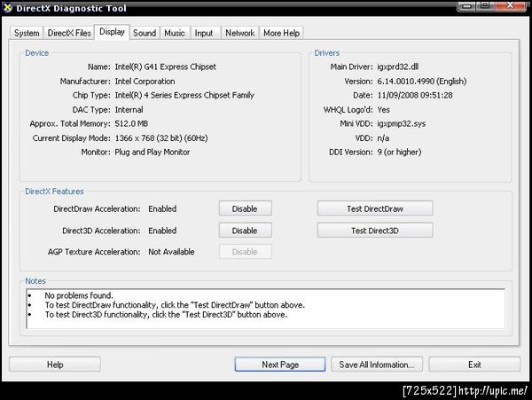Click the 'Device' group label

(x=36, y=53)
